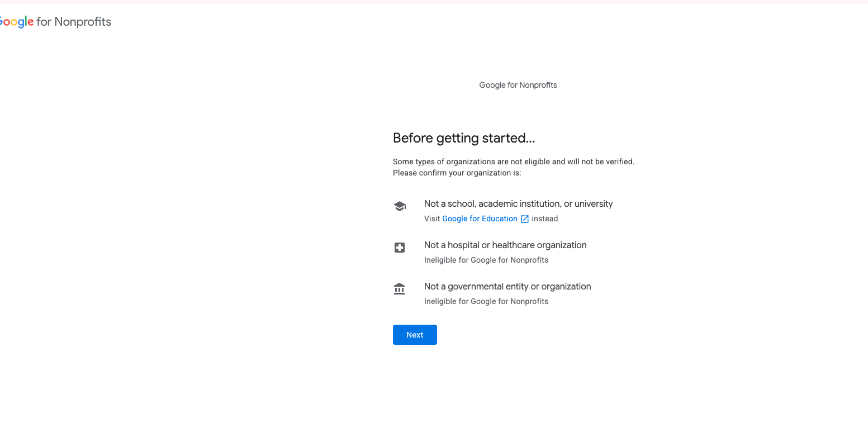868x432 pixels.
Task: Click 'Please confirm your organization is:' text
Action: [457, 173]
